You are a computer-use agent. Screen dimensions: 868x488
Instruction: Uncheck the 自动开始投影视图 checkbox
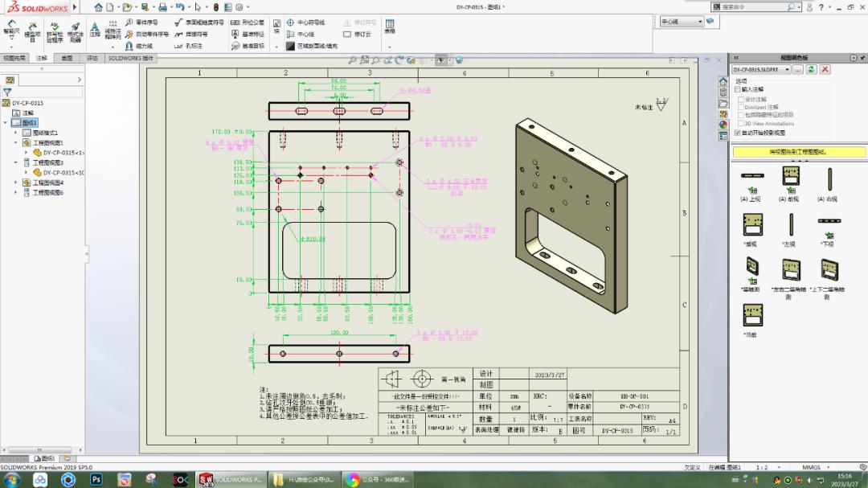click(x=737, y=133)
